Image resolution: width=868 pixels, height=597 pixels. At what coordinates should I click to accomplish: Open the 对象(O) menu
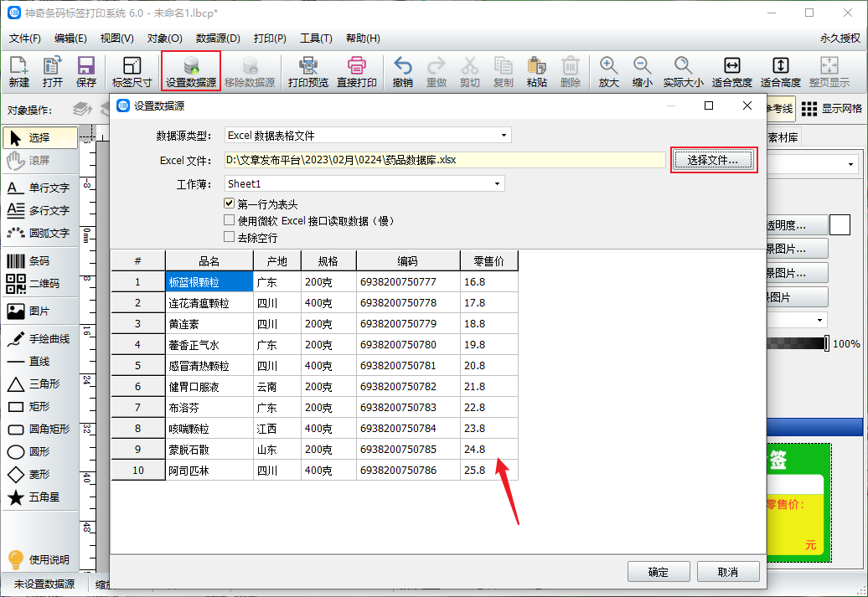164,39
